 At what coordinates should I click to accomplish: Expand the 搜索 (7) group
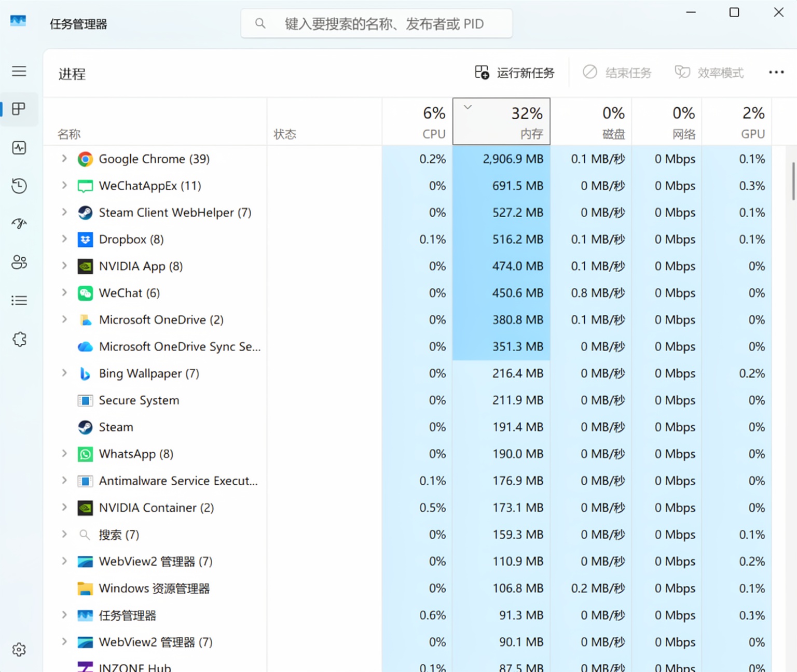[64, 534]
